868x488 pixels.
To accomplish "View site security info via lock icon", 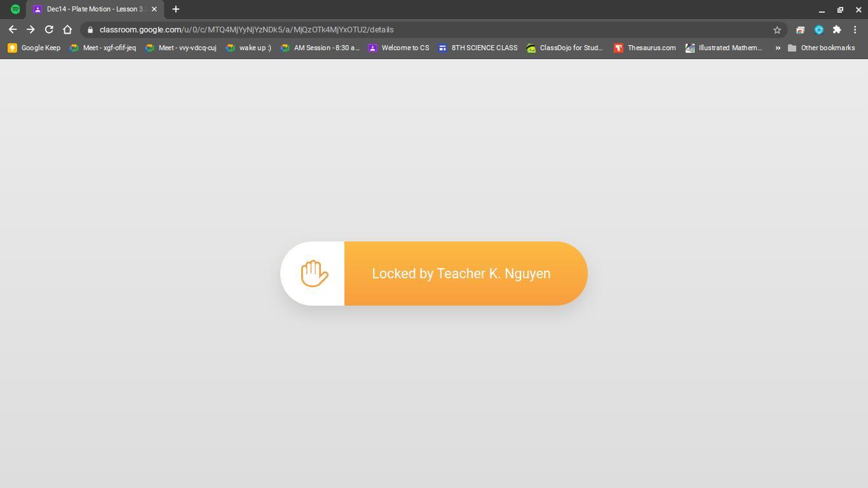I will coord(90,30).
